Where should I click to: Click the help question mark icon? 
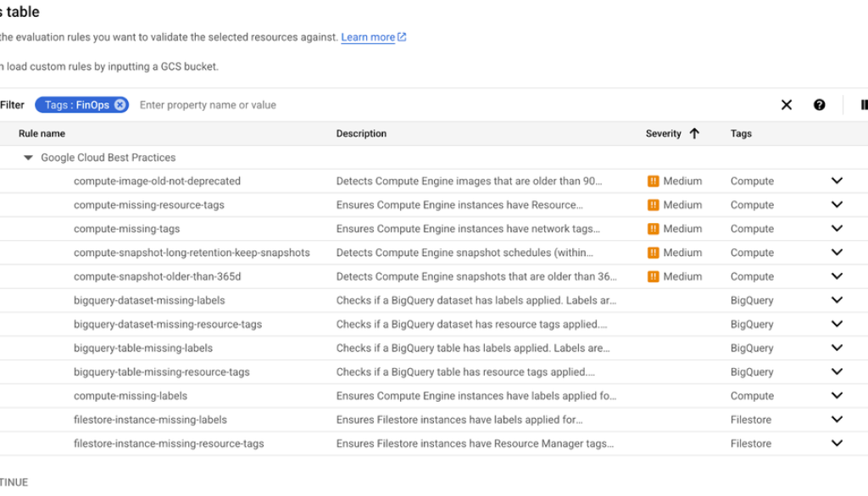tap(819, 104)
